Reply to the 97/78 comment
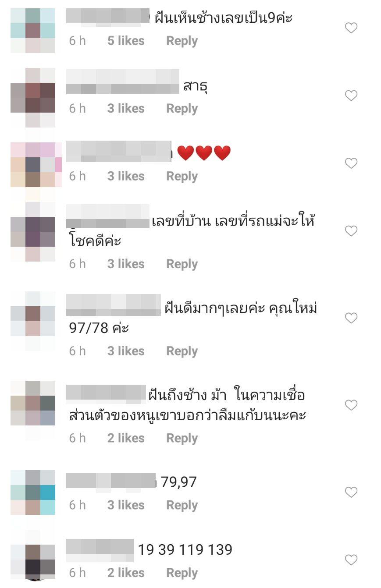The height and width of the screenshot is (588, 381). tap(182, 351)
